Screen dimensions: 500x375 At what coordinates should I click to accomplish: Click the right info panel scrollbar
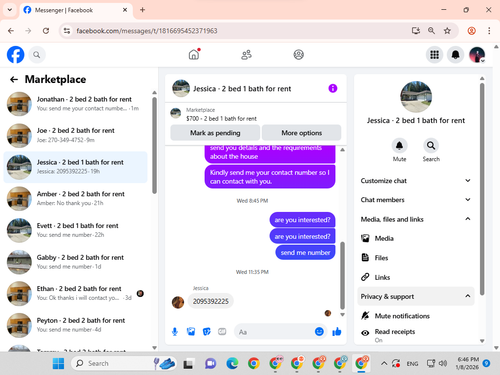[x=482, y=189]
